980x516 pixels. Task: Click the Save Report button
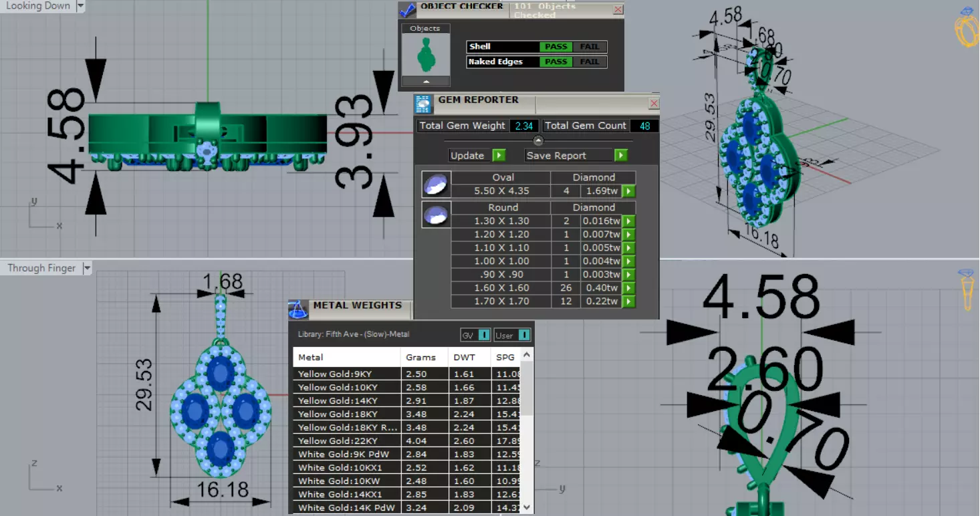[x=570, y=156]
